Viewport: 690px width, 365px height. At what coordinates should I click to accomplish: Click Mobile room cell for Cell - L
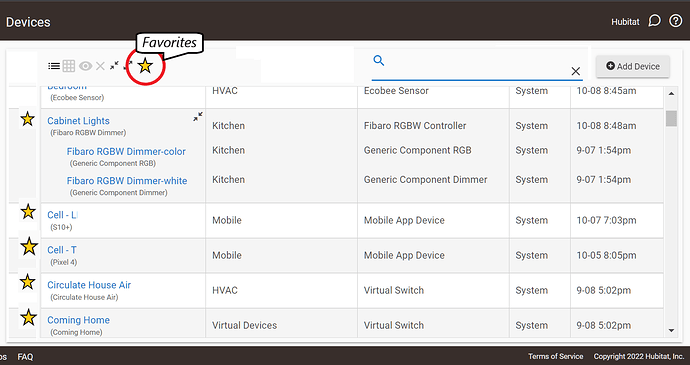coord(227,220)
